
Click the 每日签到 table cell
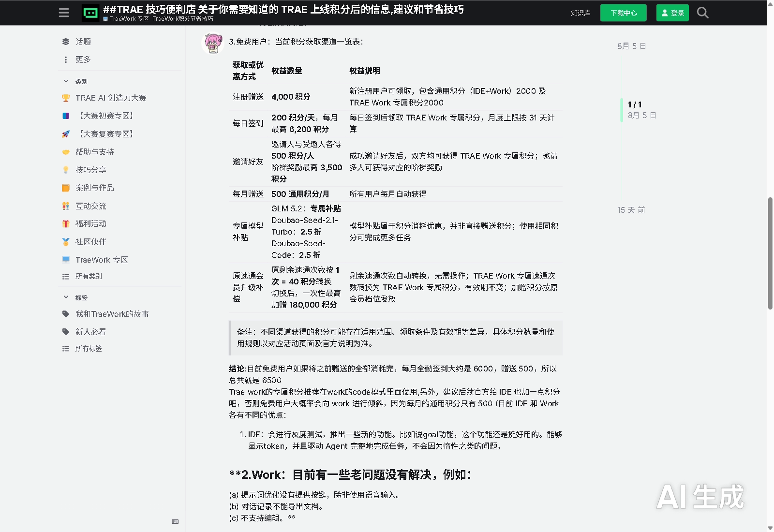coord(248,123)
